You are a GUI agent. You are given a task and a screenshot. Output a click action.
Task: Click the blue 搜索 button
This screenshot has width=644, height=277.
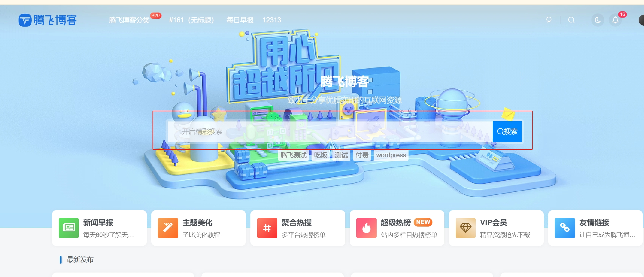click(507, 131)
